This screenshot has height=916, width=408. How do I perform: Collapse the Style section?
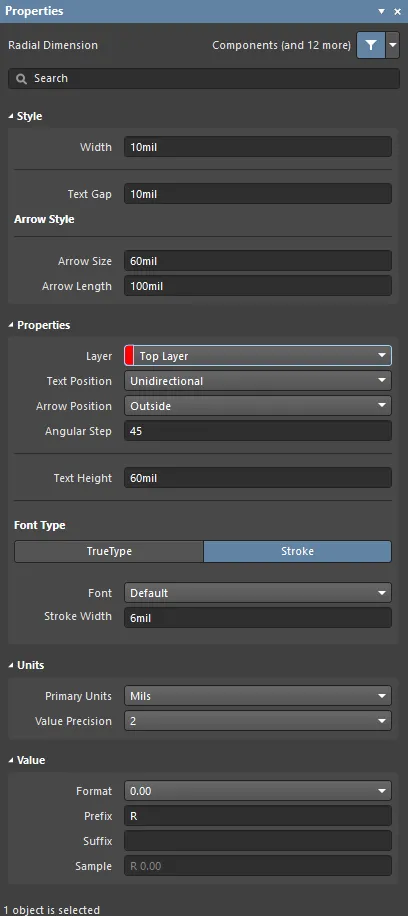coord(11,116)
